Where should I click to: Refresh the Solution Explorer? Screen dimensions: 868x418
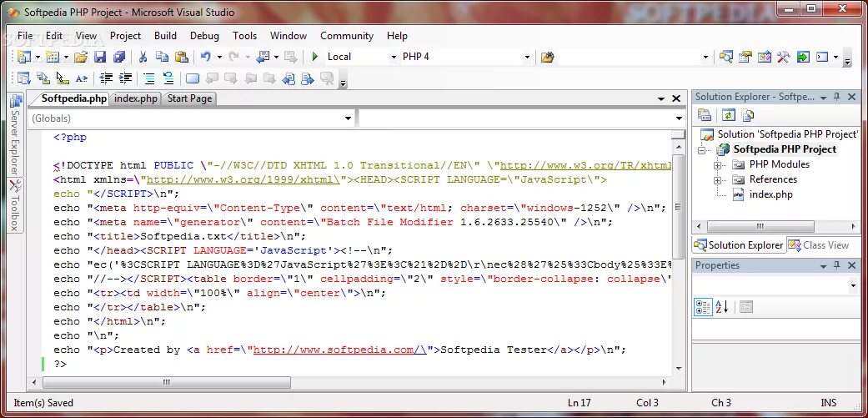coord(729,115)
